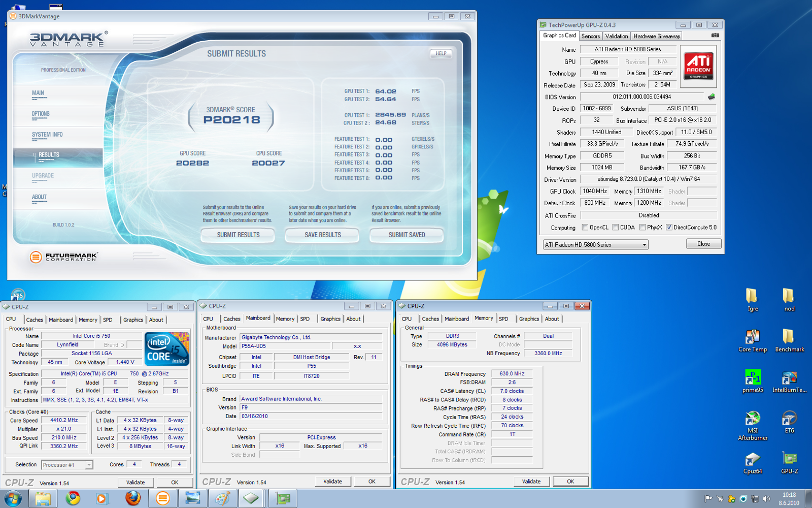The width and height of the screenshot is (812, 508).
Task: Click Validate in the CPU-Z processor window
Action: pos(136,482)
